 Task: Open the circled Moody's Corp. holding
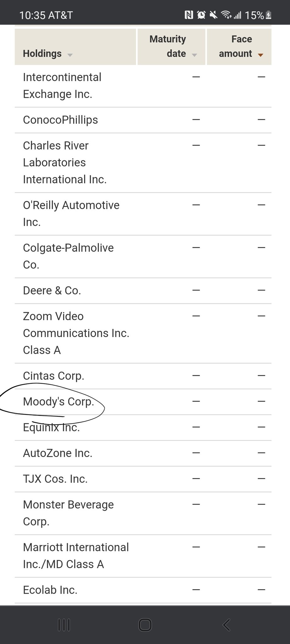click(x=59, y=402)
